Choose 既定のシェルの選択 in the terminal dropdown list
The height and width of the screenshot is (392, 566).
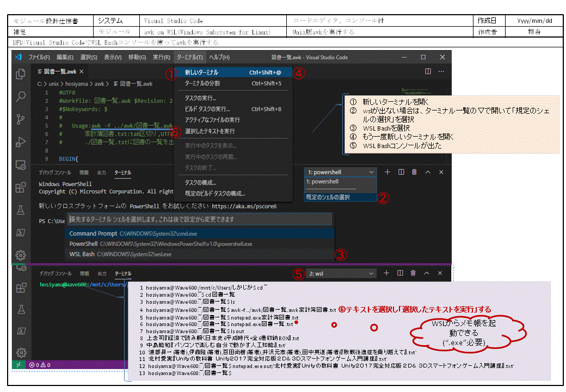click(x=340, y=197)
